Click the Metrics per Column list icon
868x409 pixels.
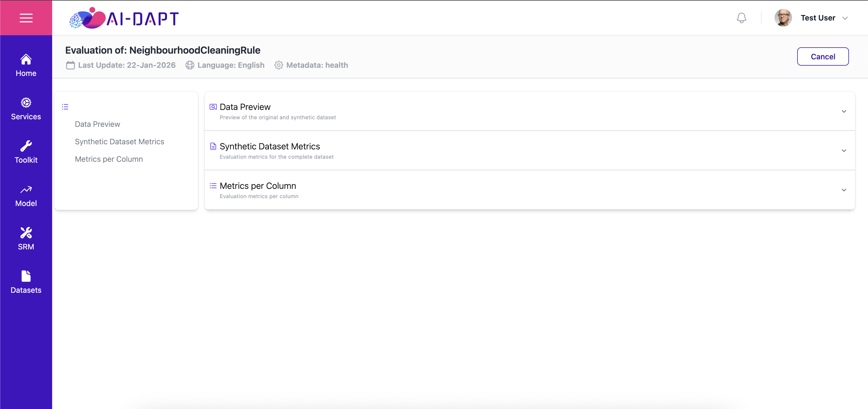[213, 186]
